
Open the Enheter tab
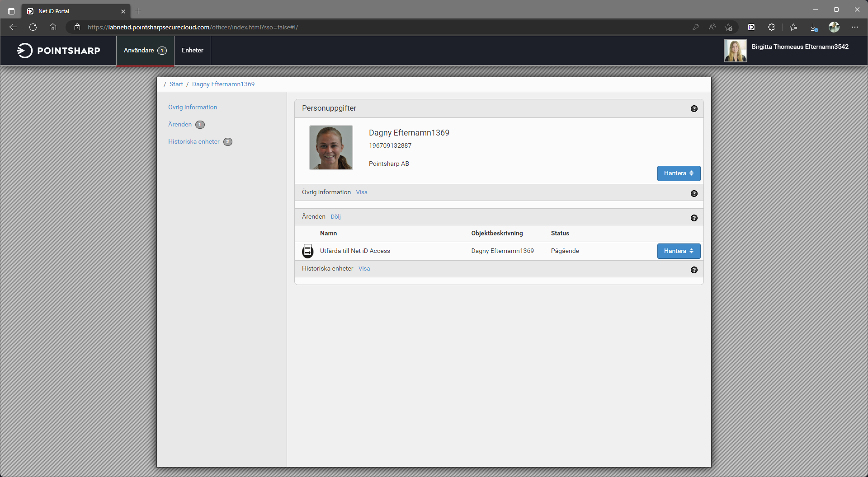coord(193,51)
